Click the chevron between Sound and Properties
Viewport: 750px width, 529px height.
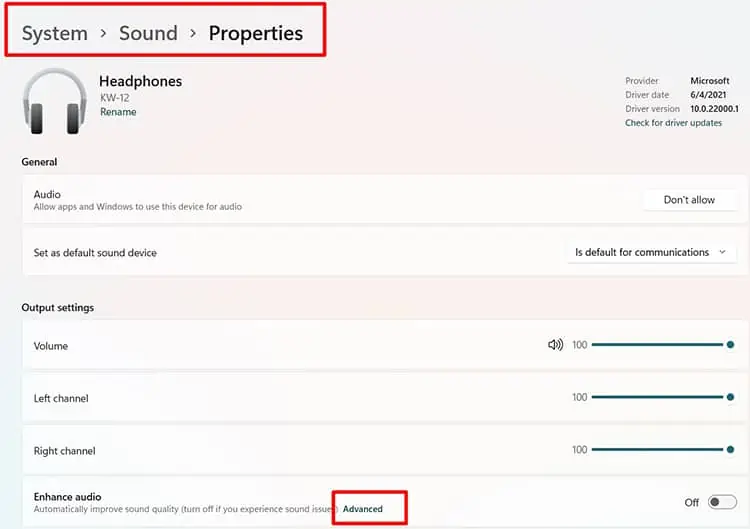193,33
